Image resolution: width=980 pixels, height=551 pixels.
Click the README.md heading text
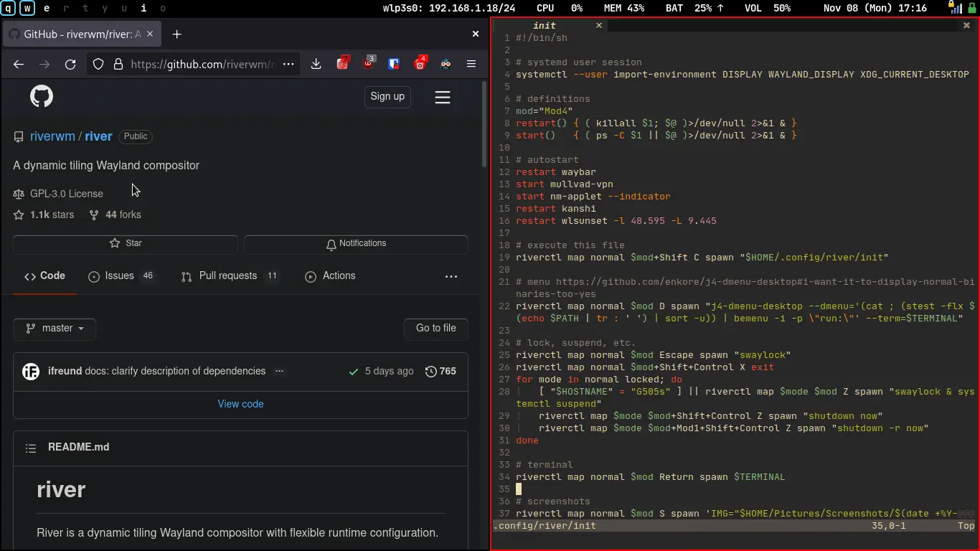(x=79, y=447)
